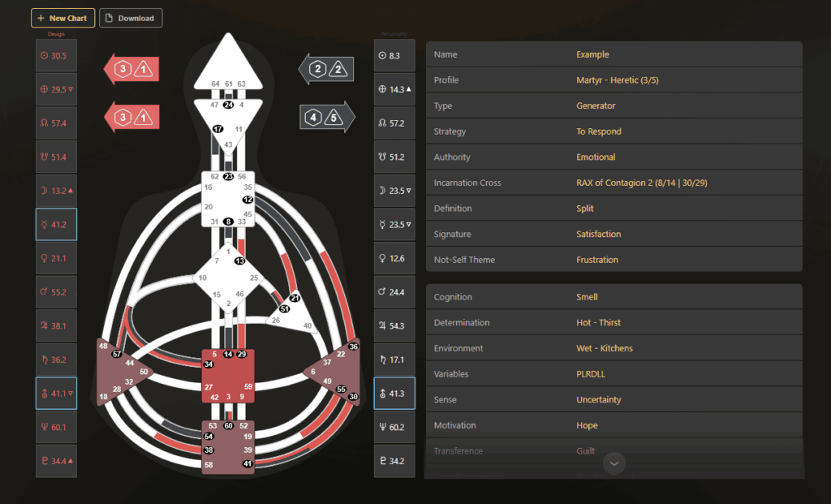Click the Not-Self Theme value Frustration
This screenshot has width=831, height=504.
(x=597, y=260)
